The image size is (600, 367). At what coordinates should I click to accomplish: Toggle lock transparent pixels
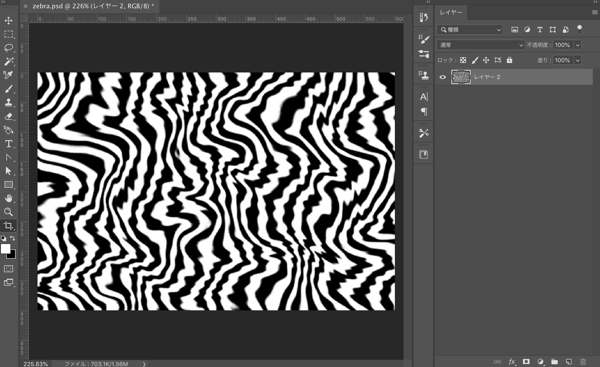pos(463,60)
